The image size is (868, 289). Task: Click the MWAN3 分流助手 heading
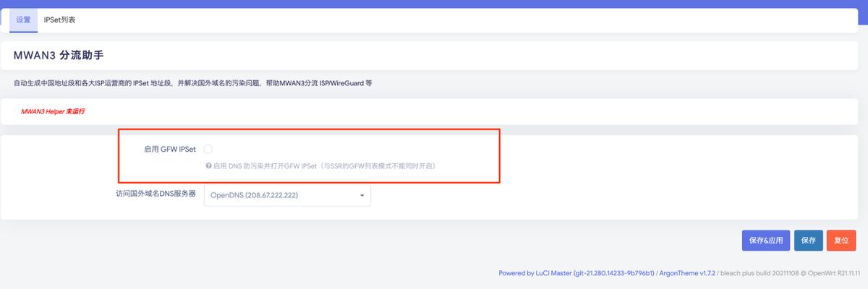59,55
